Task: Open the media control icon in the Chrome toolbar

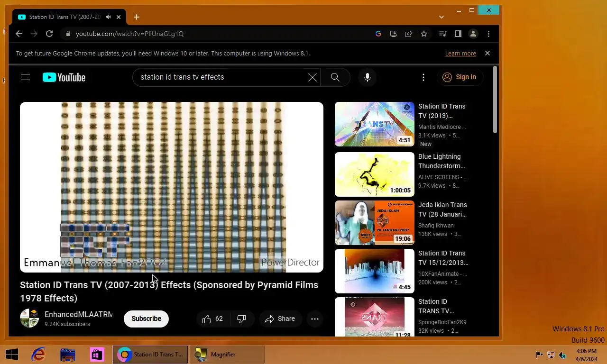Action: pyautogui.click(x=442, y=34)
